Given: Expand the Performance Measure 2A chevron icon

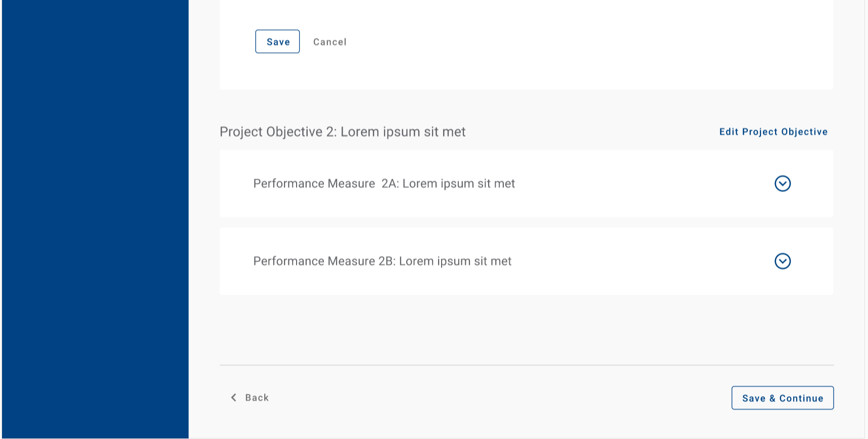Looking at the screenshot, I should click(x=783, y=184).
